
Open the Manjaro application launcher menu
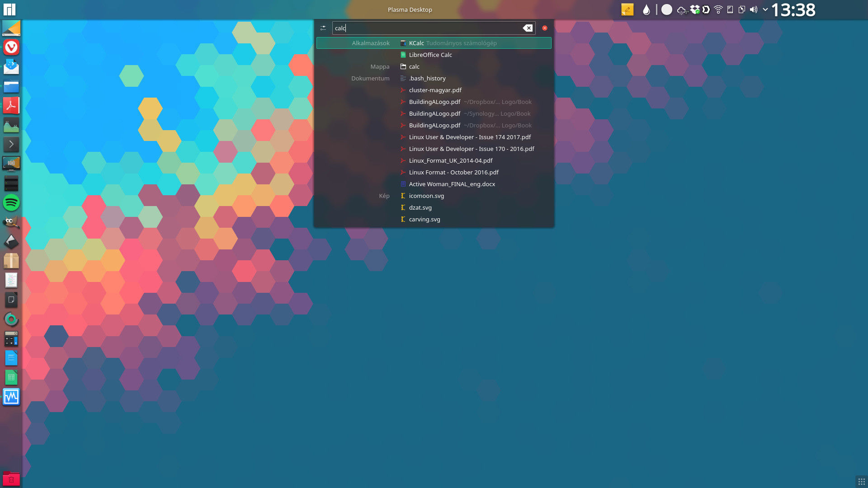tap(9, 9)
